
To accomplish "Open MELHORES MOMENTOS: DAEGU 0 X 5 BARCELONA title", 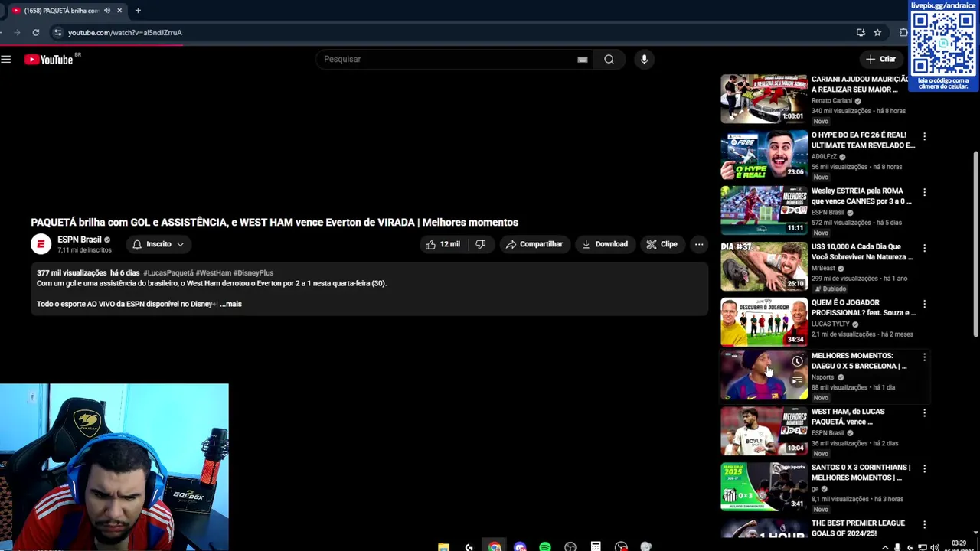I will (x=859, y=360).
